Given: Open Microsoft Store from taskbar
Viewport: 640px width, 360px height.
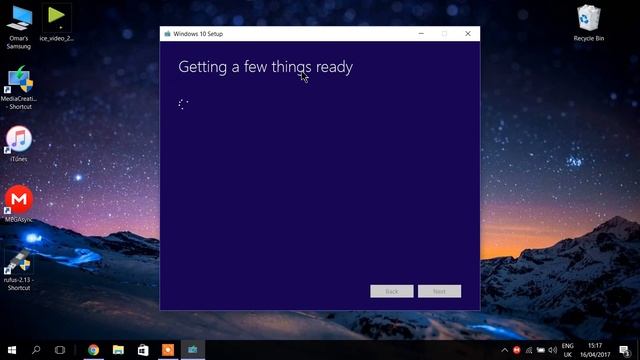Looking at the screenshot, I should (x=143, y=350).
